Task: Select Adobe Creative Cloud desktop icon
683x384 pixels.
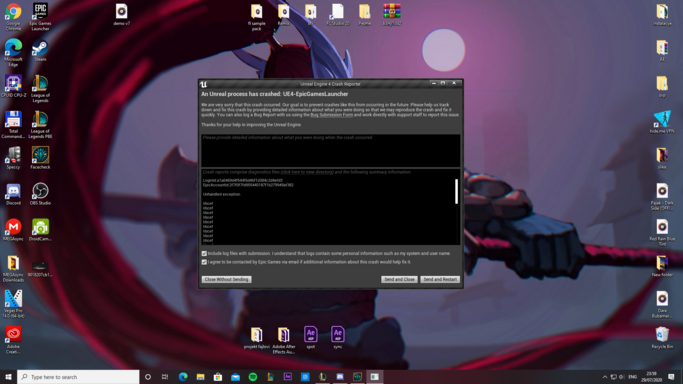Action: (13, 340)
